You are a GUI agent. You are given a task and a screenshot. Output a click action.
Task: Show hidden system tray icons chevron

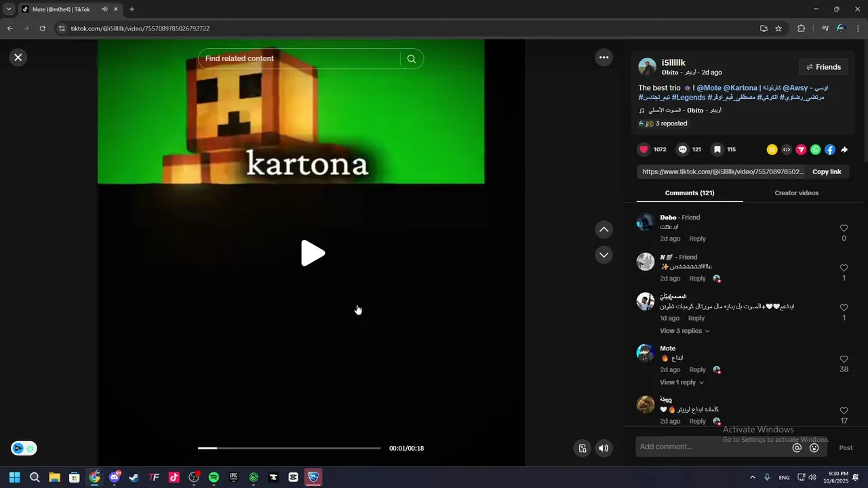click(752, 477)
